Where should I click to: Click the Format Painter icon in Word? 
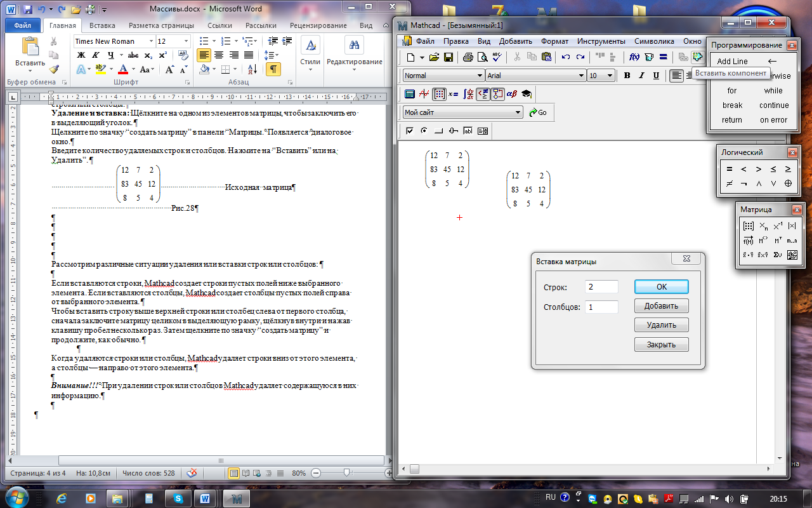[x=54, y=69]
